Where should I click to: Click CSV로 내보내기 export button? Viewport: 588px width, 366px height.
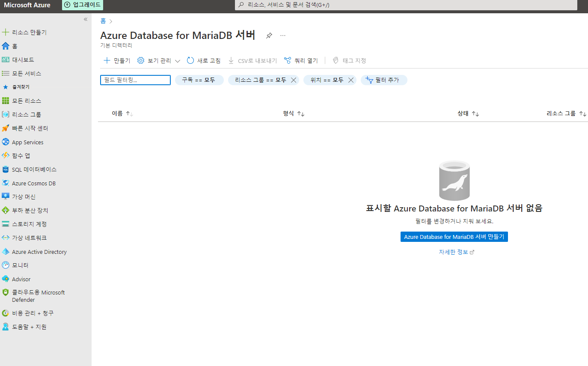tap(252, 60)
